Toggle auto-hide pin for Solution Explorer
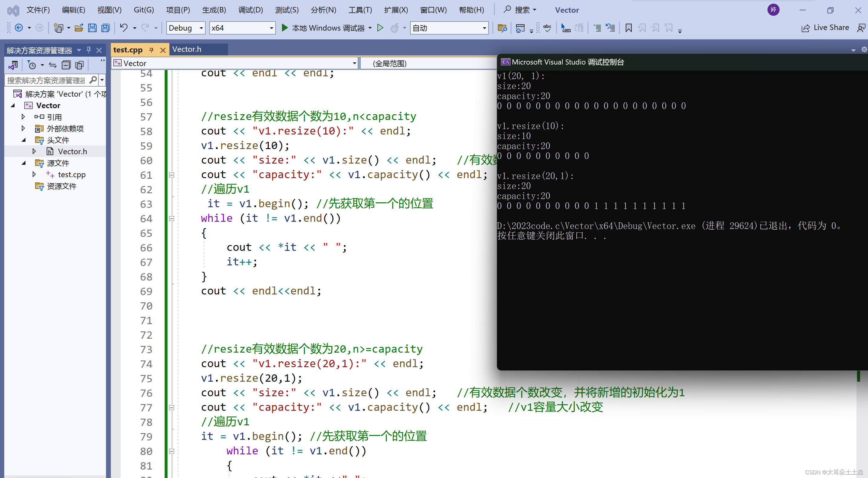Screen dimensions: 868x478 point(89,50)
